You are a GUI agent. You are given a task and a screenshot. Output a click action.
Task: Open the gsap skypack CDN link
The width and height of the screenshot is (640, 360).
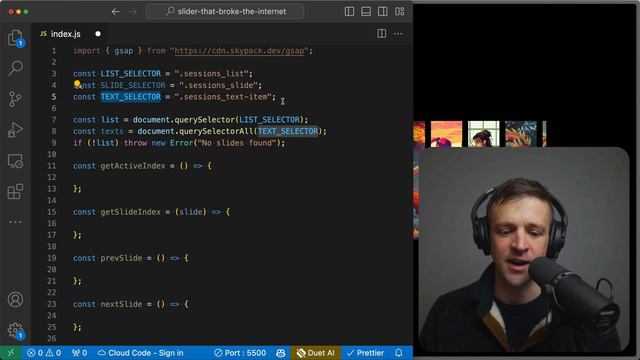click(239, 51)
